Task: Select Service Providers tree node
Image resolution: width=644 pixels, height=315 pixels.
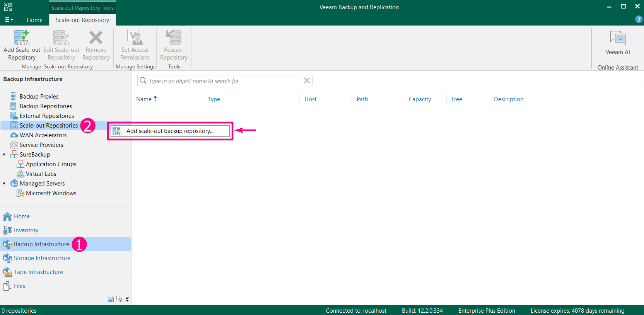Action: pyautogui.click(x=41, y=145)
